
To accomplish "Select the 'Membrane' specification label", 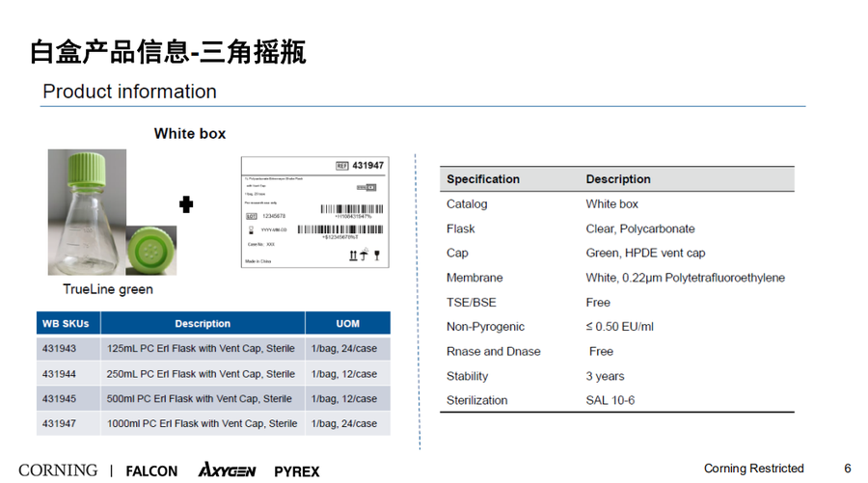I will tap(475, 278).
